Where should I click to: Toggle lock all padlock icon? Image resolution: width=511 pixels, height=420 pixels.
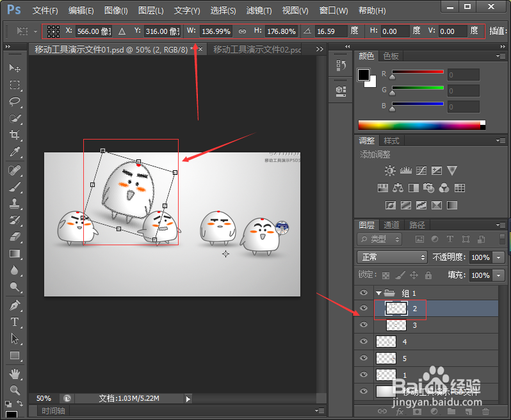[x=428, y=275]
